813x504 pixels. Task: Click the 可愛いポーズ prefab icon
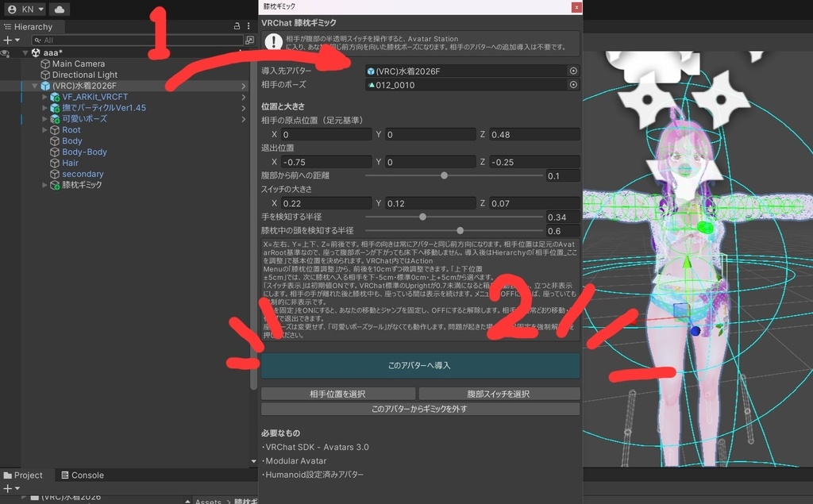tap(55, 119)
